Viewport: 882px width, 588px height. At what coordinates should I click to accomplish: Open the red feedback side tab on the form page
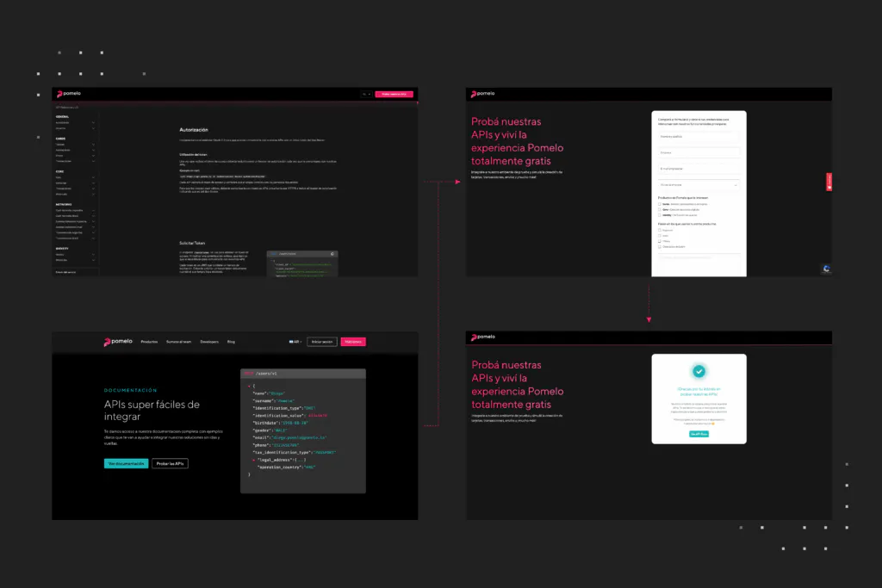pyautogui.click(x=829, y=182)
